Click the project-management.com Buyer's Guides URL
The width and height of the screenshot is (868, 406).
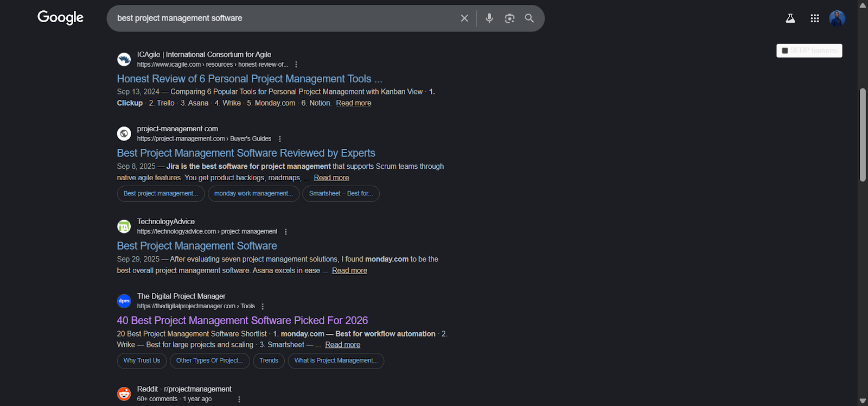pos(204,139)
